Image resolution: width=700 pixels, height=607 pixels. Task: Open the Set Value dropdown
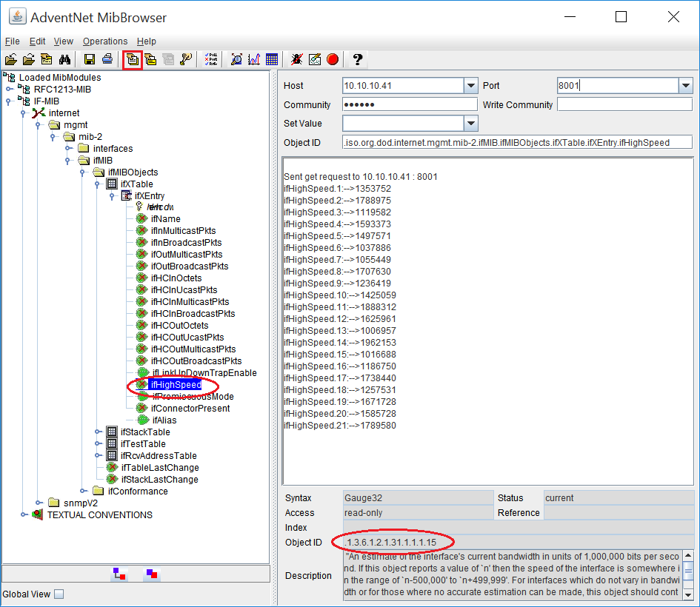point(470,123)
